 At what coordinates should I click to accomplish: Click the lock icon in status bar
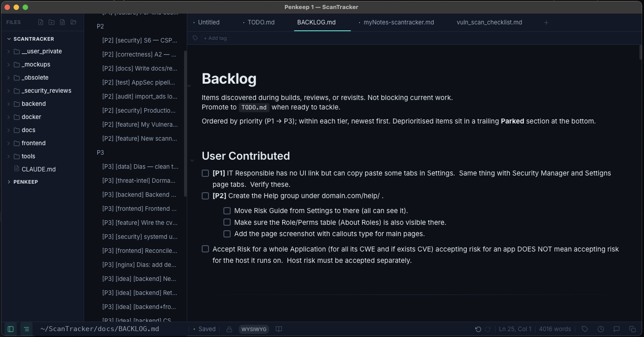[229, 329]
